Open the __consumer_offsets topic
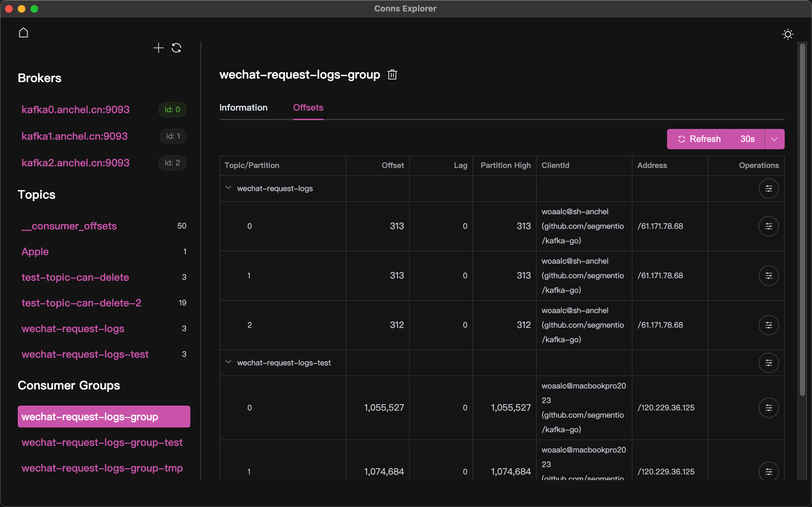Image resolution: width=812 pixels, height=507 pixels. click(x=69, y=226)
